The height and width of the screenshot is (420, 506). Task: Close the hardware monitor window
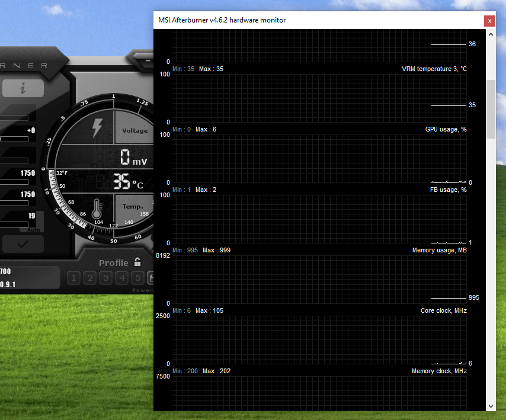point(489,21)
